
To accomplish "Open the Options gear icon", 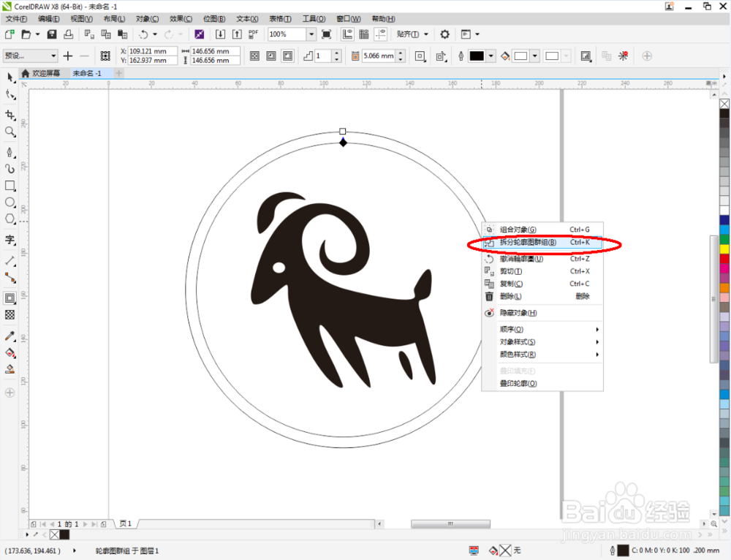I will (x=444, y=34).
